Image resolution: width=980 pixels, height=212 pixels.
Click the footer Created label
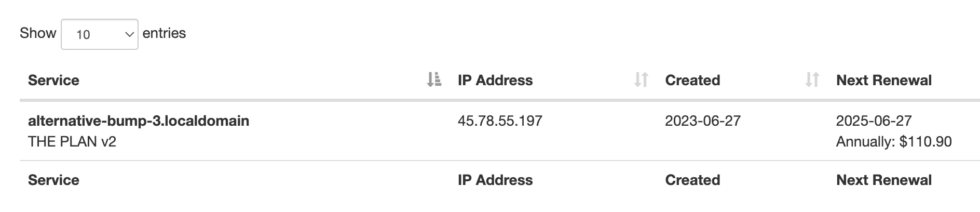692,180
